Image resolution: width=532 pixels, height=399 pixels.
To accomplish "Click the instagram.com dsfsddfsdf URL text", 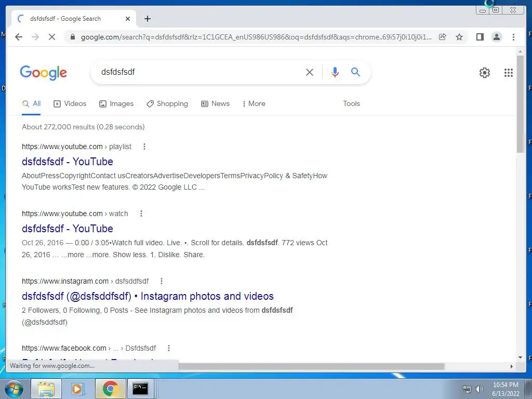I will (x=85, y=281).
